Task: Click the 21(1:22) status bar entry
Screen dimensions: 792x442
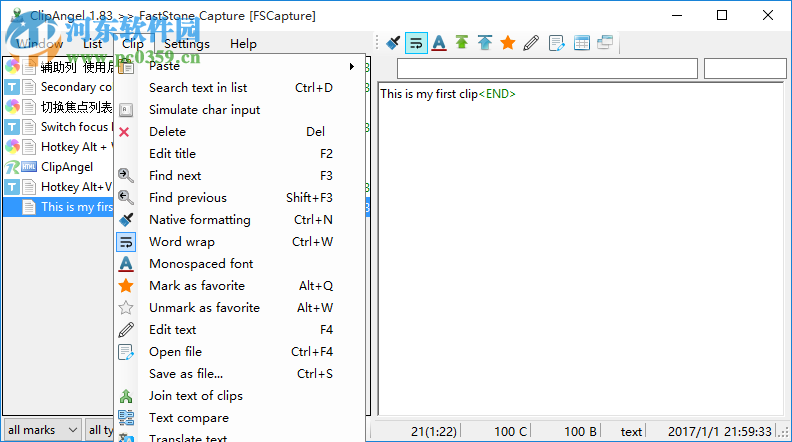Action: point(434,431)
